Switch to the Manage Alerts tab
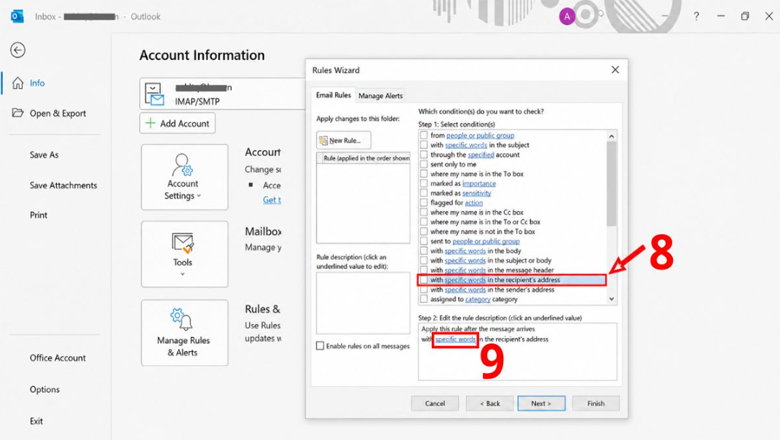780x440 pixels. [x=381, y=95]
